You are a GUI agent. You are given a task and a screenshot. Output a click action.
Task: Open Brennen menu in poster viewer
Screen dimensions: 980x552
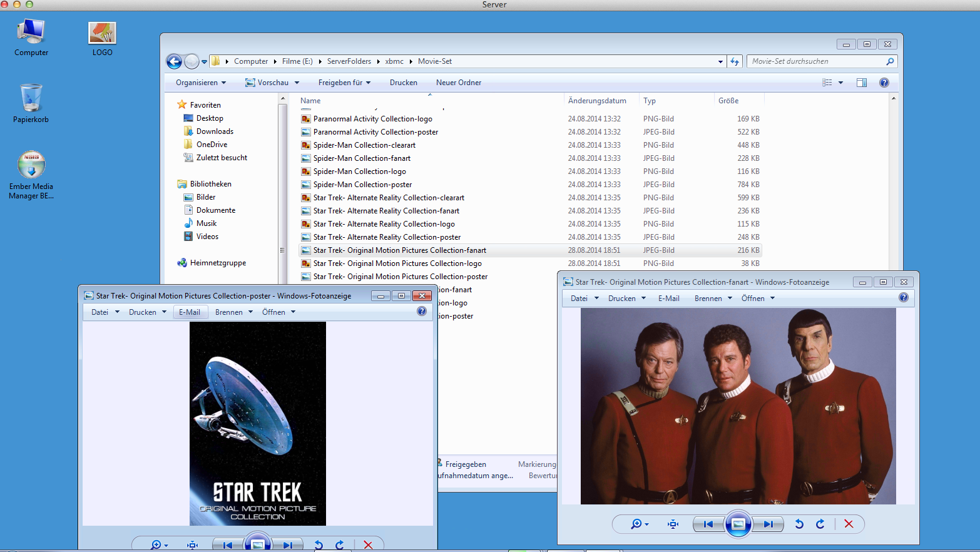point(234,312)
